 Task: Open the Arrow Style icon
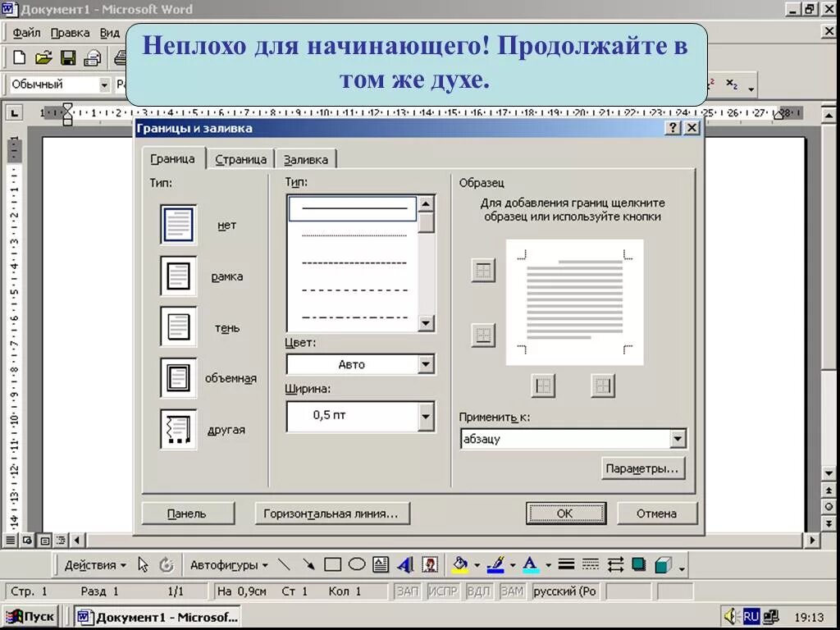click(x=615, y=564)
